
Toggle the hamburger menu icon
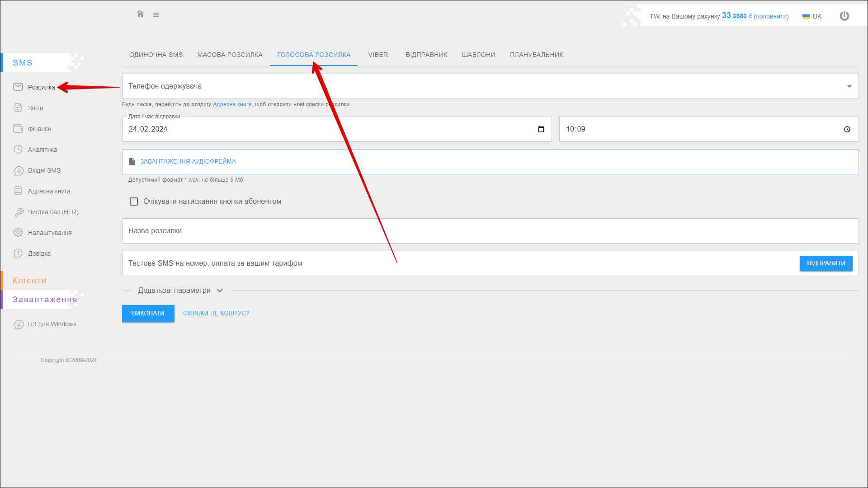(x=156, y=15)
